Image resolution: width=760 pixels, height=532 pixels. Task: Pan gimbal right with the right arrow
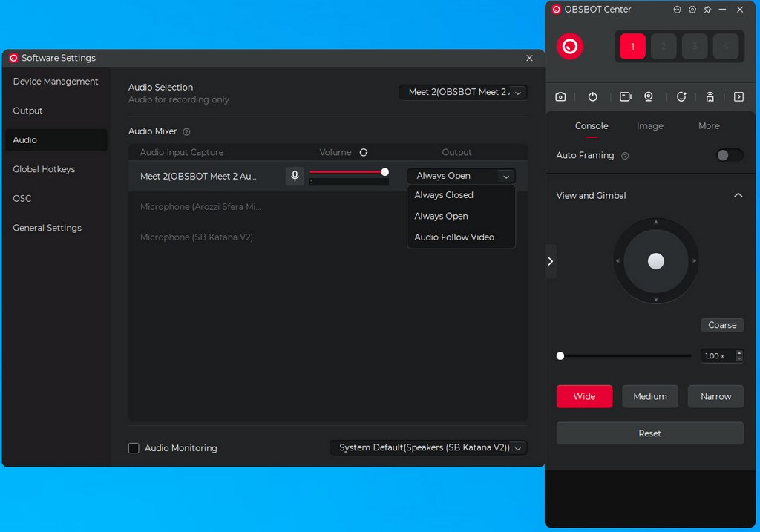[694, 260]
